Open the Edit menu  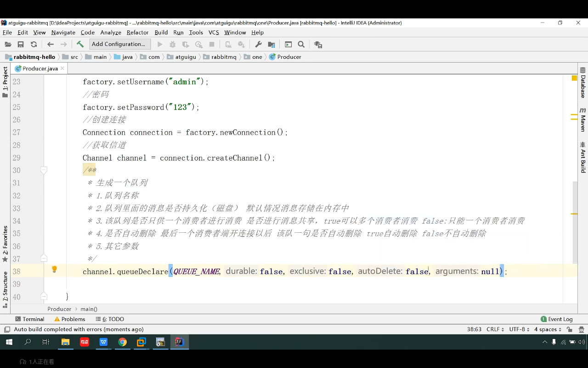[x=23, y=33]
